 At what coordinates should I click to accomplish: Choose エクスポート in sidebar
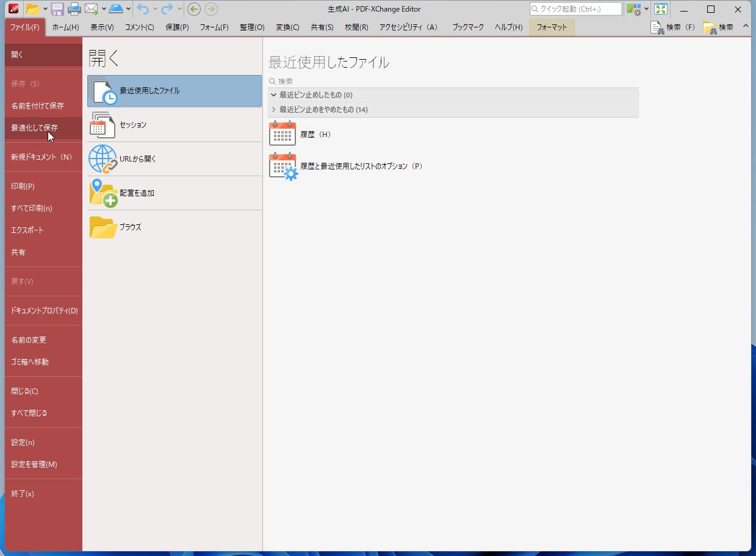tap(43, 230)
